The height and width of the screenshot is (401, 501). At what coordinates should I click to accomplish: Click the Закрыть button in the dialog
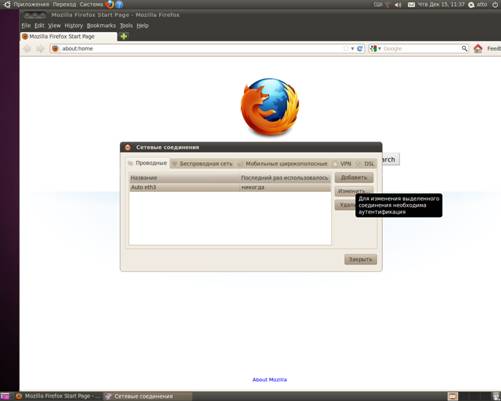click(x=360, y=259)
